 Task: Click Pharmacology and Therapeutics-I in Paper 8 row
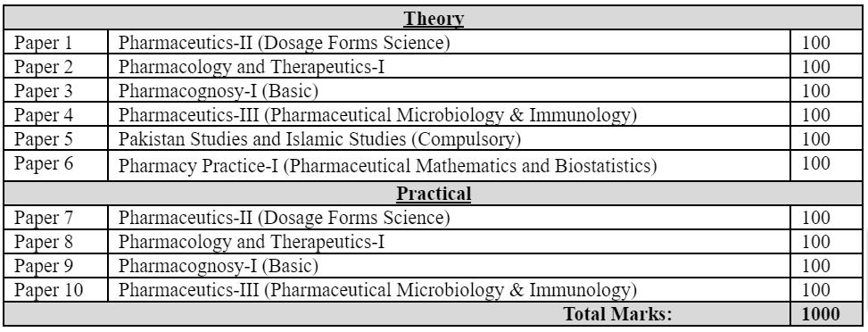coord(252,242)
